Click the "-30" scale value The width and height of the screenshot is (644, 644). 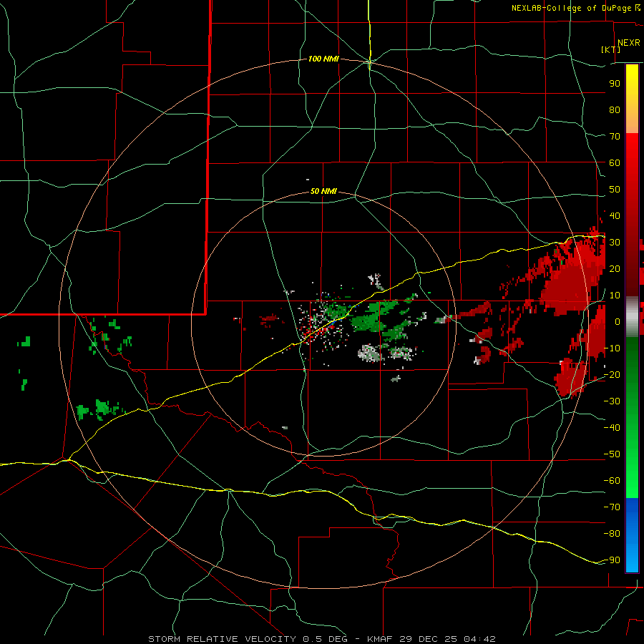click(613, 401)
